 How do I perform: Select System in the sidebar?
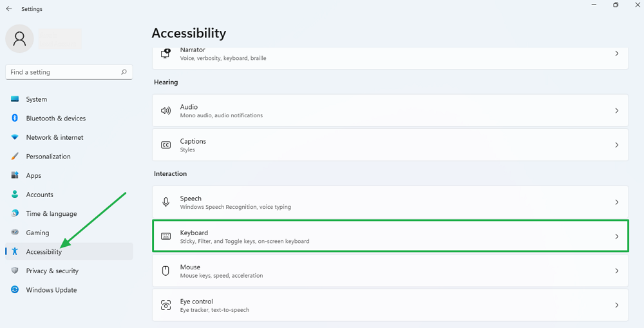(x=69, y=99)
